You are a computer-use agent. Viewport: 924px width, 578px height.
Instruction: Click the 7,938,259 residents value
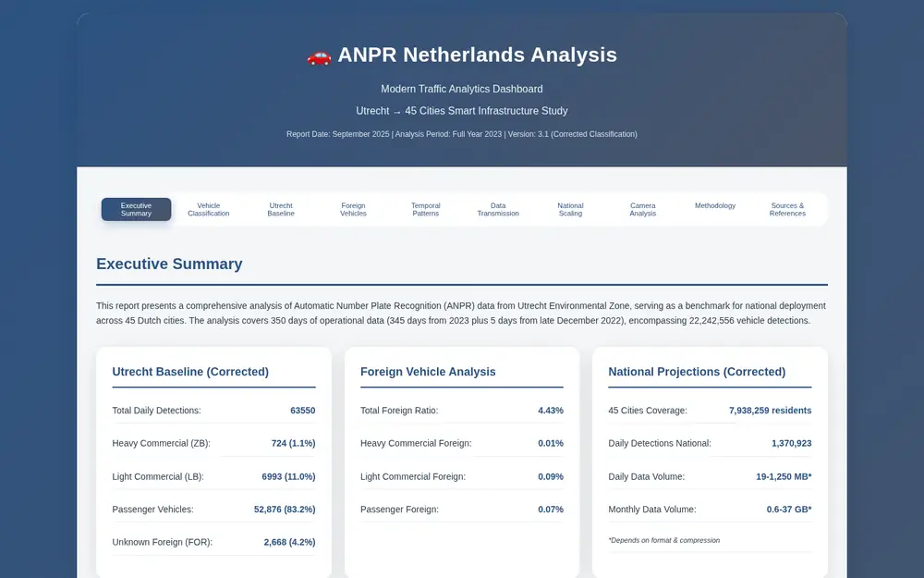coord(771,411)
